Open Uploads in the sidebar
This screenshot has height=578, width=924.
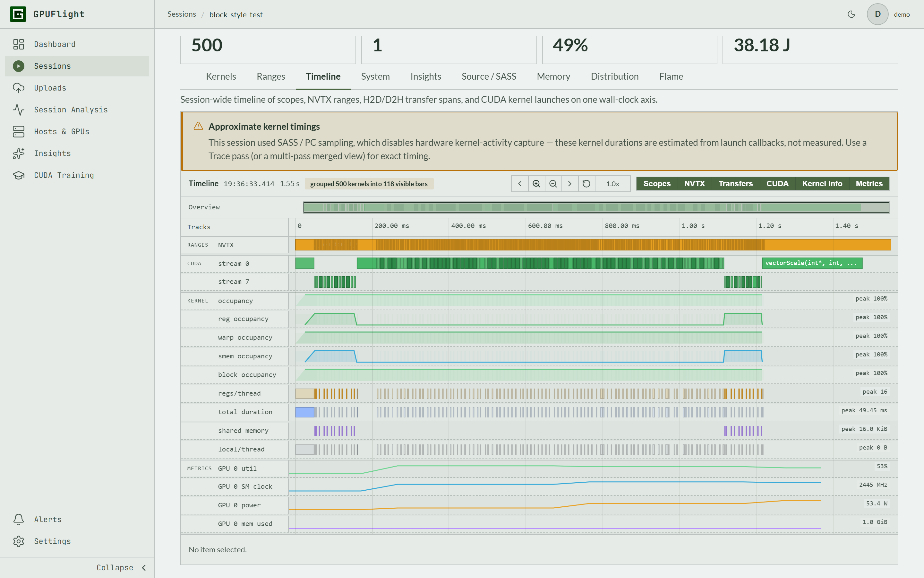pos(77,88)
